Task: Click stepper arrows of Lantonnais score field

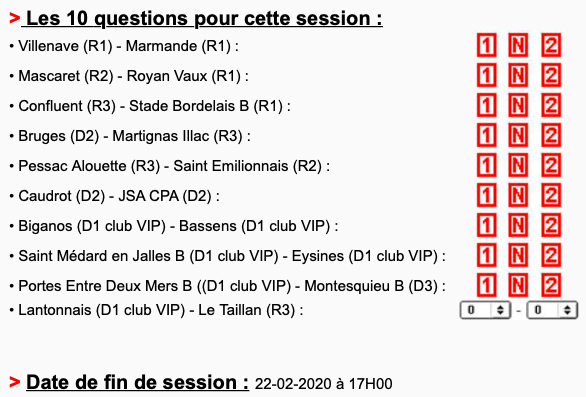Action: pyautogui.click(x=500, y=310)
